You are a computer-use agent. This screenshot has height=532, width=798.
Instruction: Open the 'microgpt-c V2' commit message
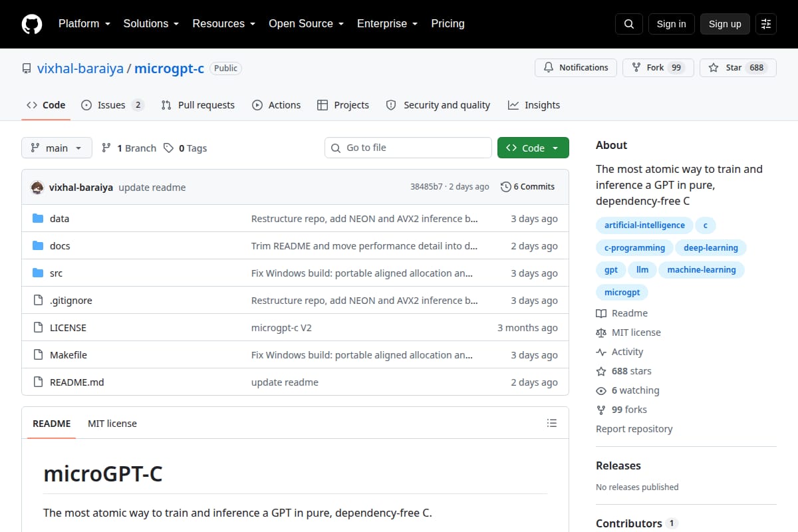[x=281, y=328]
